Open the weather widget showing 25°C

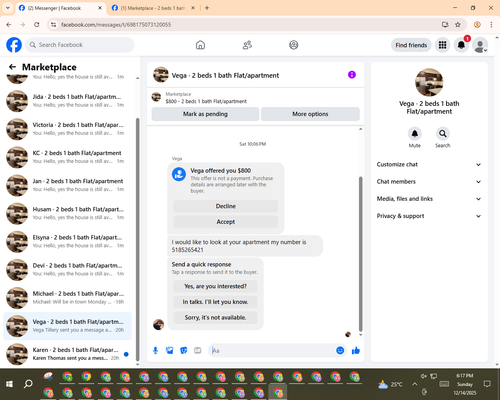click(390, 384)
